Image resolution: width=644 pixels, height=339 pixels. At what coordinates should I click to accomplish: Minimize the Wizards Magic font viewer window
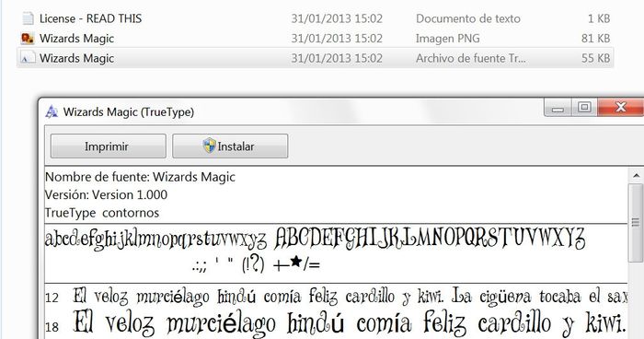558,108
